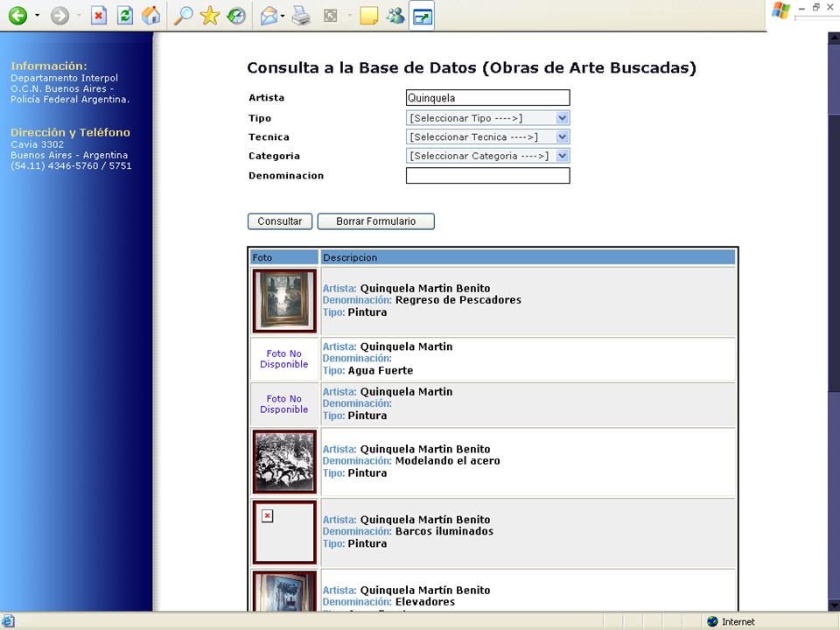
Task: Refresh the page using the green arrows icon
Action: tap(125, 16)
